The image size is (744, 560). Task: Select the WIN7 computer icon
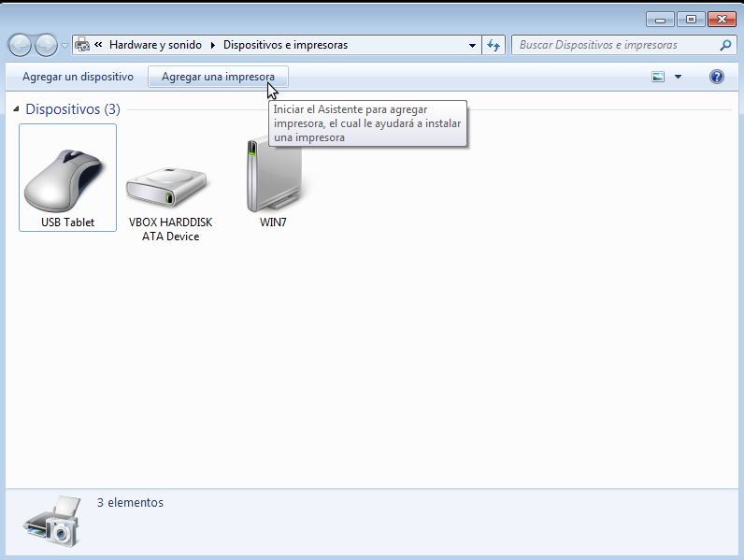click(274, 175)
